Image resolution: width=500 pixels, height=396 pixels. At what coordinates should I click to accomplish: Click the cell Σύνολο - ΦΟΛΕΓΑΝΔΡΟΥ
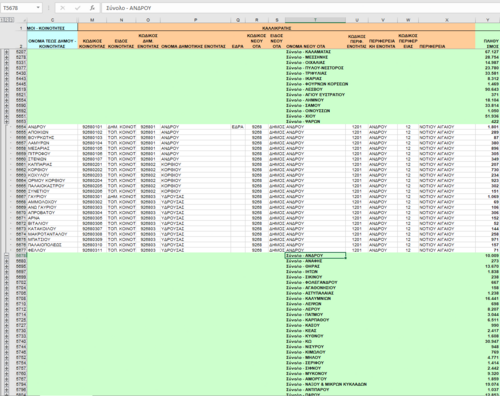[315, 282]
